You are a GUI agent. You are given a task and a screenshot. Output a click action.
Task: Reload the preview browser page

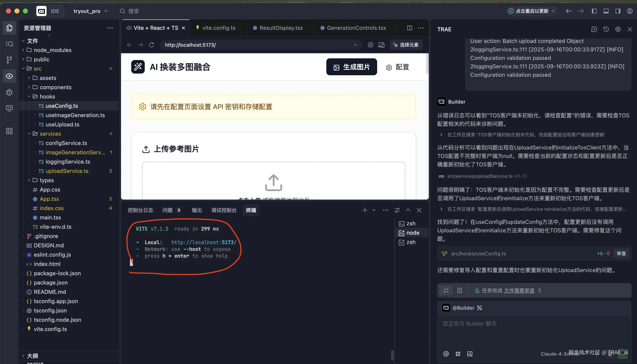click(152, 45)
